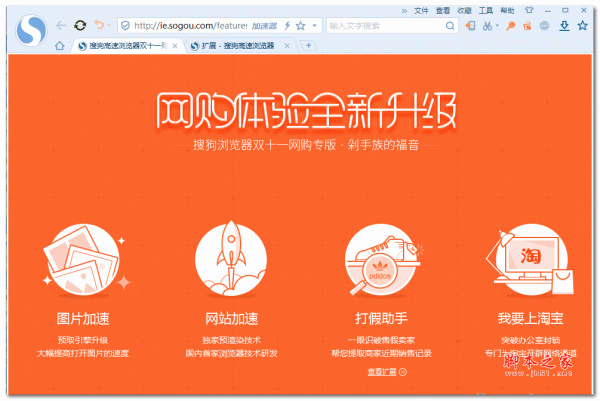
Task: Reload the page with the refresh icon
Action: pyautogui.click(x=80, y=26)
